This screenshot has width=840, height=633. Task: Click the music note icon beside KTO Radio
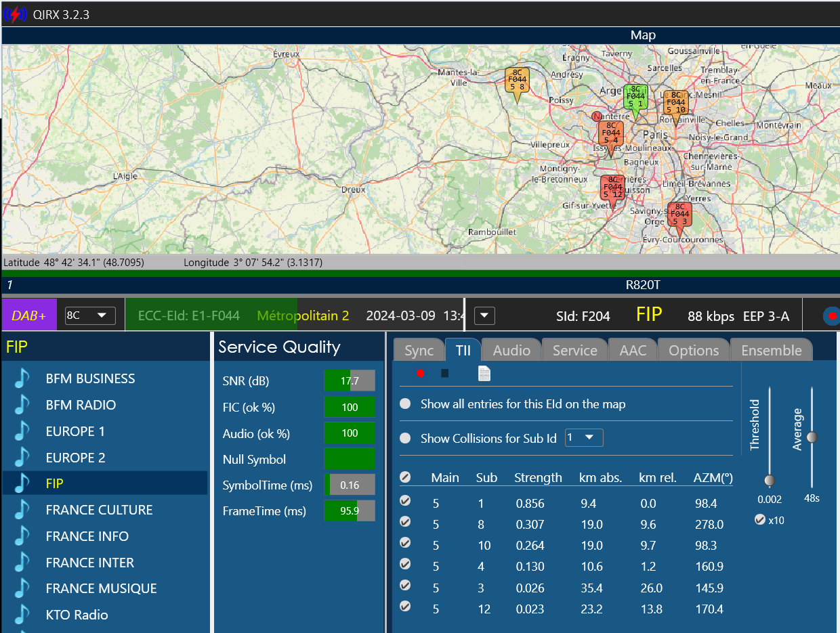click(22, 615)
